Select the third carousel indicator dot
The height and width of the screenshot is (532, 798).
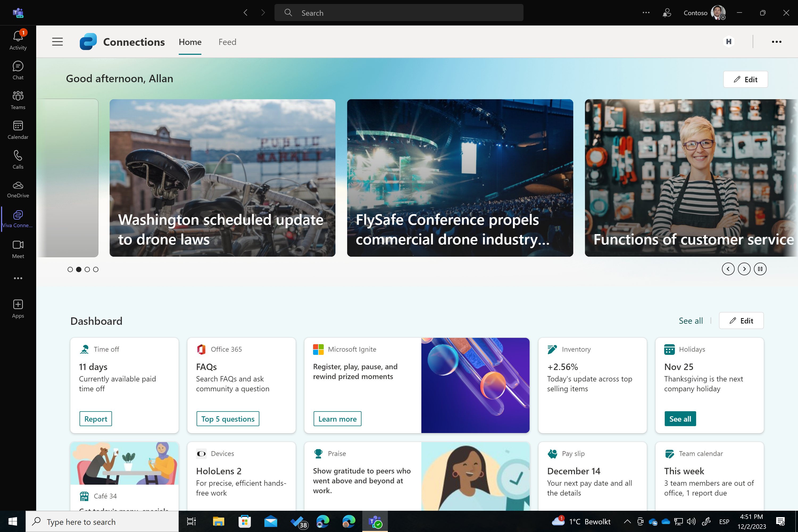[x=87, y=269]
